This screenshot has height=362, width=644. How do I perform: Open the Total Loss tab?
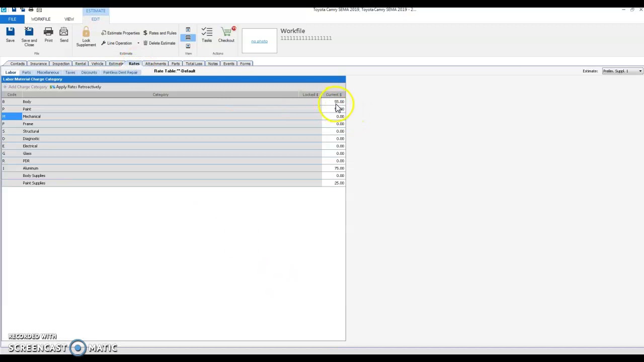point(194,64)
